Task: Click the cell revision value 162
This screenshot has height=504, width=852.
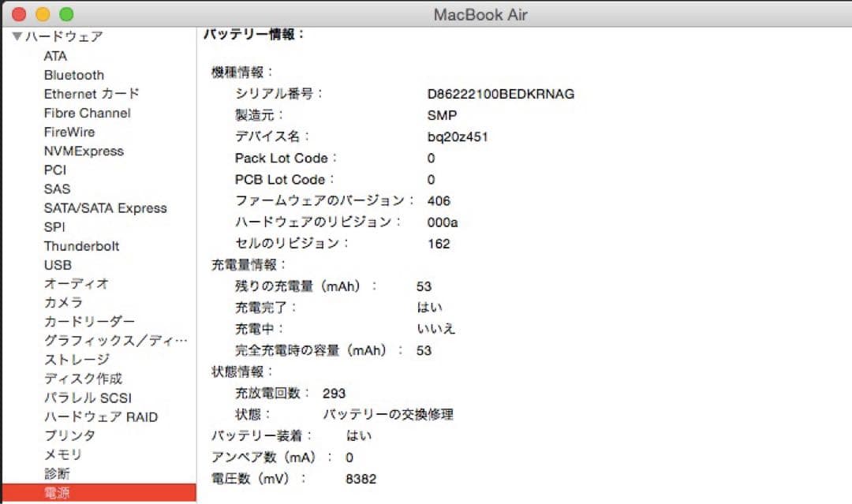Action: [439, 244]
